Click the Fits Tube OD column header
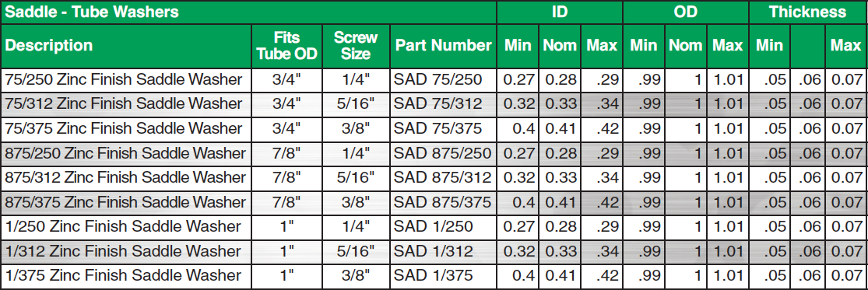The image size is (868, 290). click(x=286, y=45)
